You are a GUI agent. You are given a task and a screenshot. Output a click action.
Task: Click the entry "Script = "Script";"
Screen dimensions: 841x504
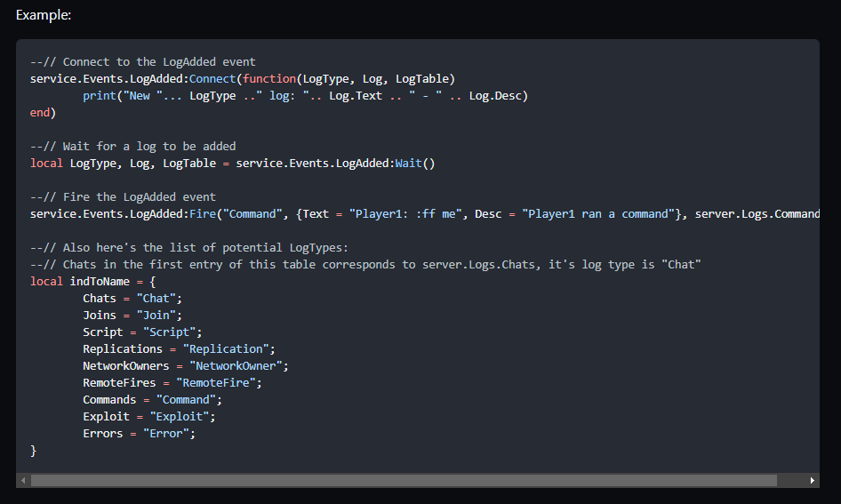[142, 332]
